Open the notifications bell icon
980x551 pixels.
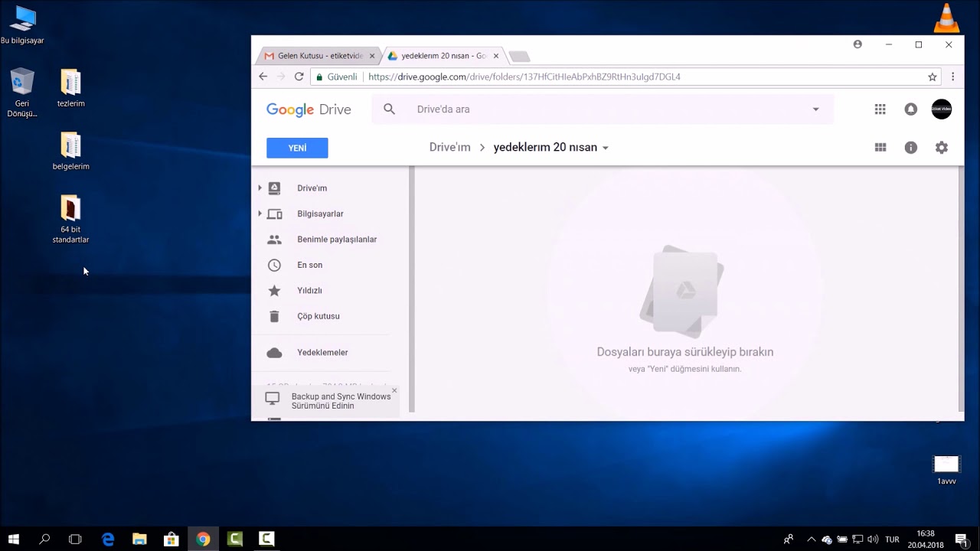point(910,109)
